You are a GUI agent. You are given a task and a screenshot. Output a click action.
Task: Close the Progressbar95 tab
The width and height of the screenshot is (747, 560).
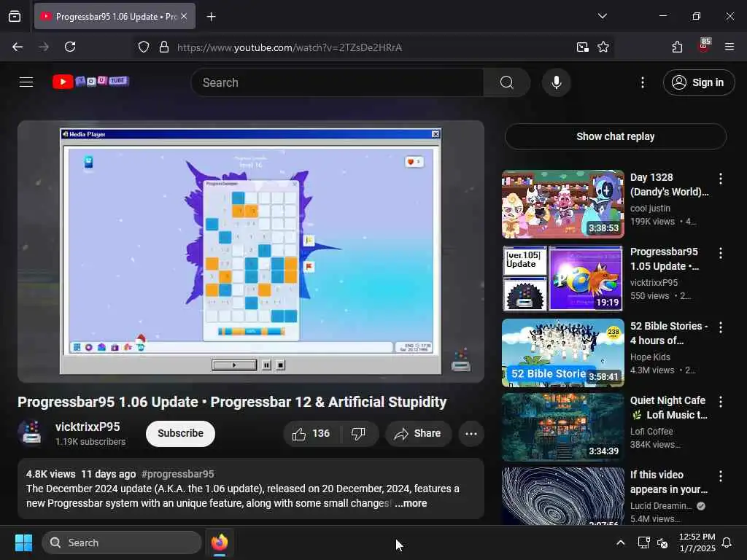(184, 16)
